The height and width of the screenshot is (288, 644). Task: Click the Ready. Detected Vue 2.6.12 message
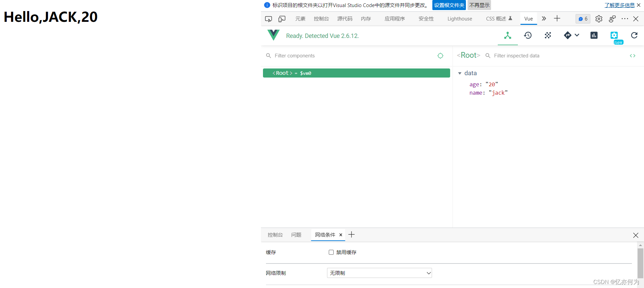pos(322,36)
